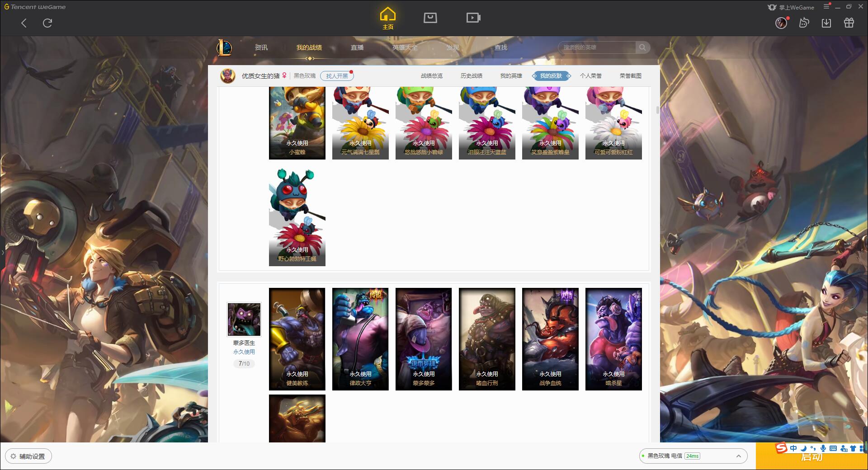Open the download manager icon
Screen dimensions: 868x470
point(826,23)
